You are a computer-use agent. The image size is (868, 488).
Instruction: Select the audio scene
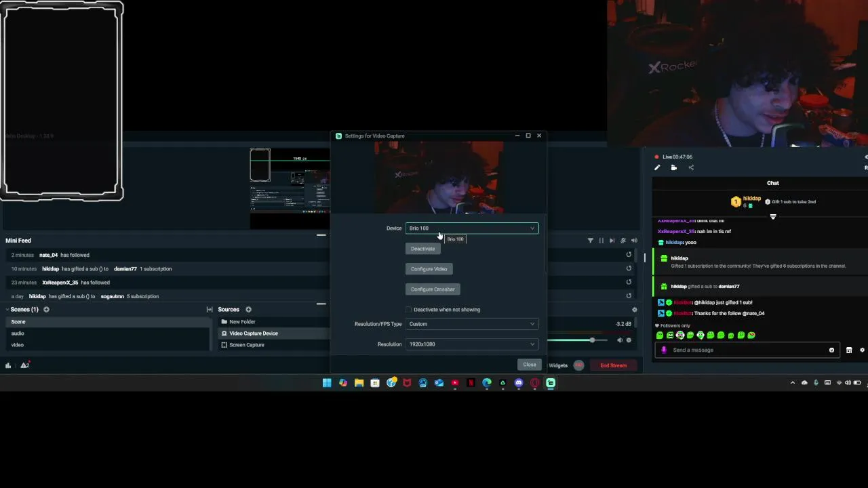pyautogui.click(x=107, y=333)
